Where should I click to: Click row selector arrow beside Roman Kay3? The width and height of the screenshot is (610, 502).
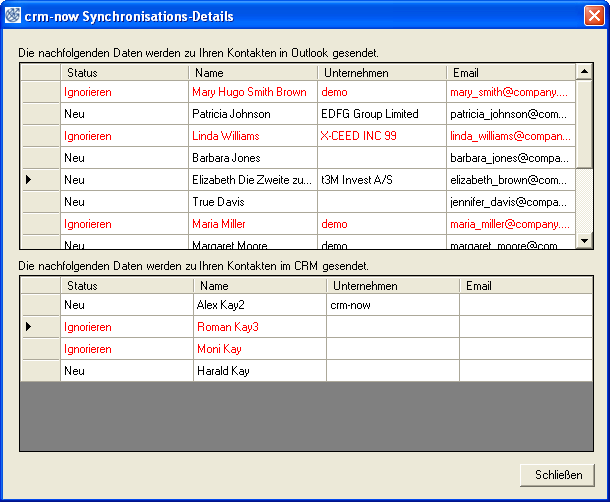click(40, 327)
